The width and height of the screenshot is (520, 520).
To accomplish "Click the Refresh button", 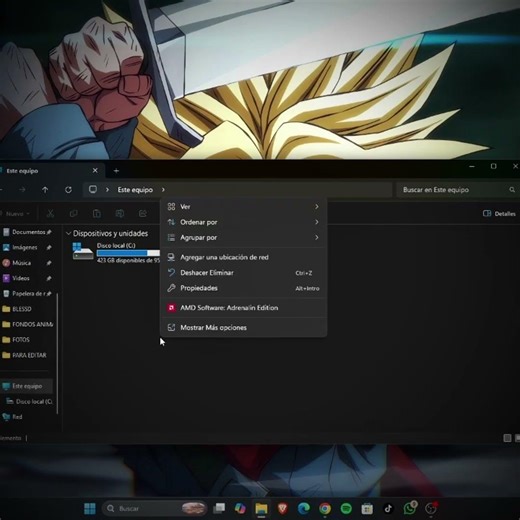I will coord(68,190).
